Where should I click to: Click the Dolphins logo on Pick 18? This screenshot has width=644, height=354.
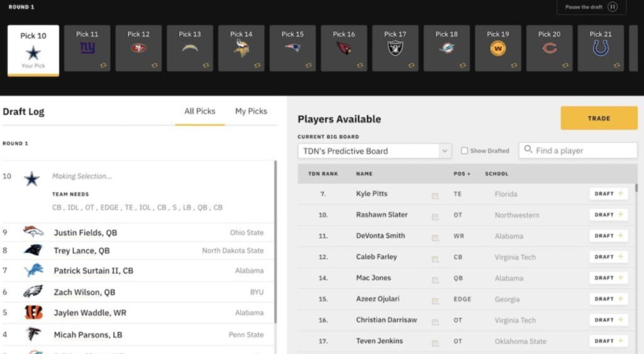(x=447, y=48)
